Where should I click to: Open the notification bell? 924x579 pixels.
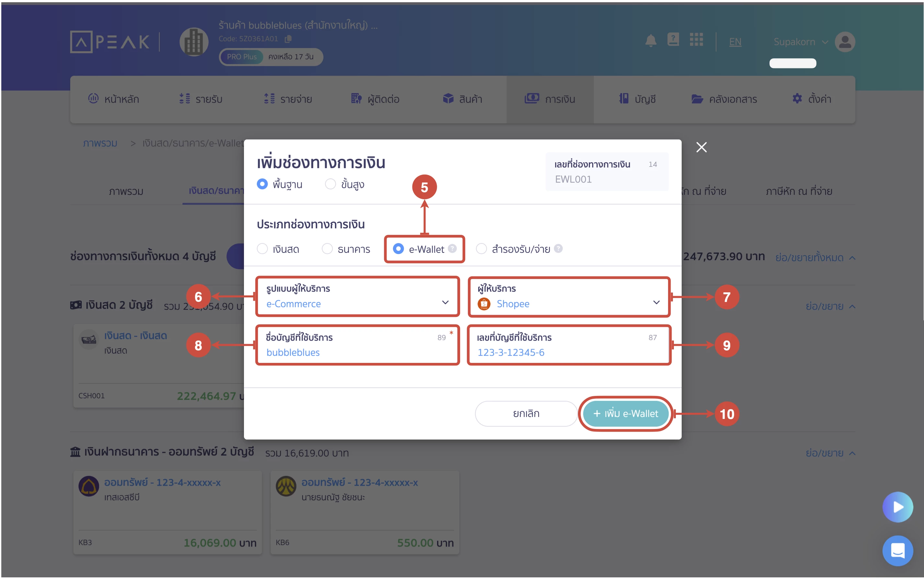tap(651, 40)
